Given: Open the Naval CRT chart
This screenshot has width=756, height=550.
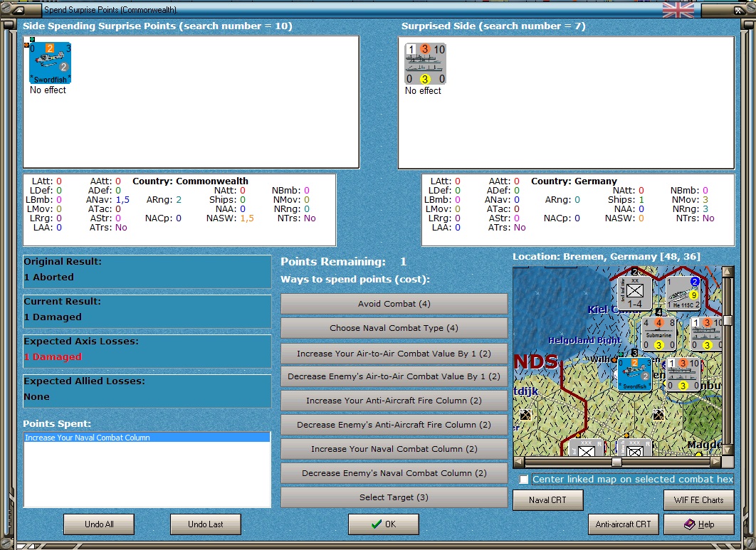Looking at the screenshot, I should (547, 500).
